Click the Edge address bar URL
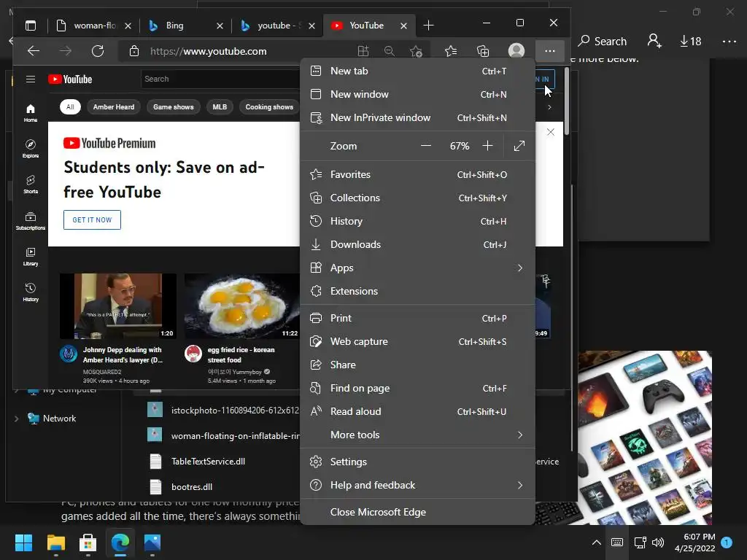This screenshot has width=747, height=560. tap(208, 52)
